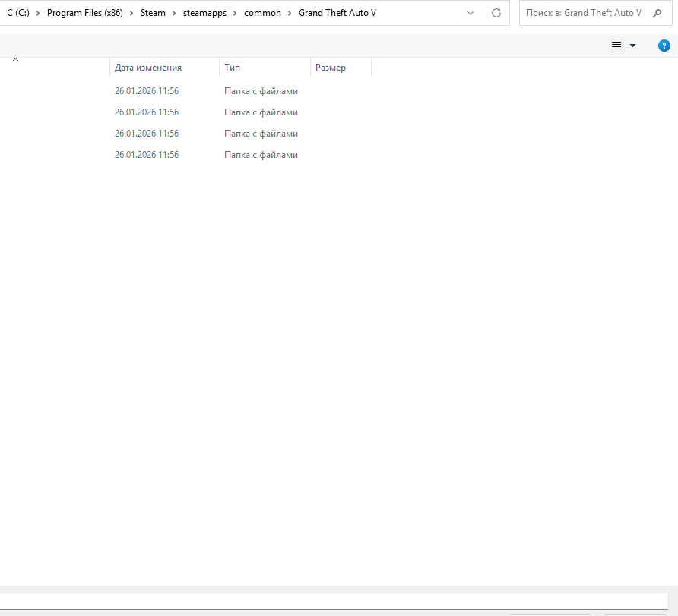Sort by Дата изменения column header
Image resolution: width=678 pixels, height=616 pixels.
(x=147, y=68)
